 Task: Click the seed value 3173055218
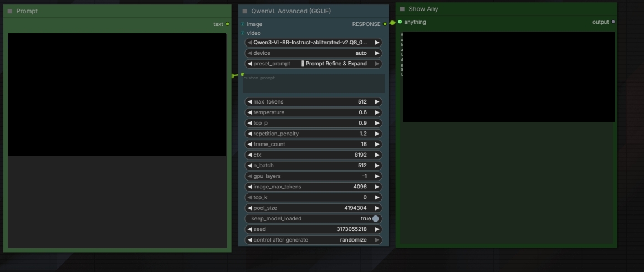tap(351, 229)
